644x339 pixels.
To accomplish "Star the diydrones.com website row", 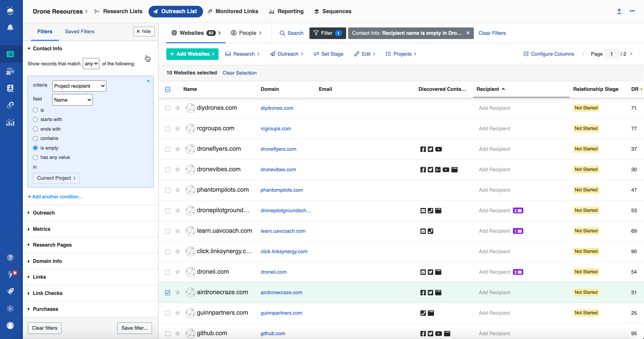I will 178,108.
